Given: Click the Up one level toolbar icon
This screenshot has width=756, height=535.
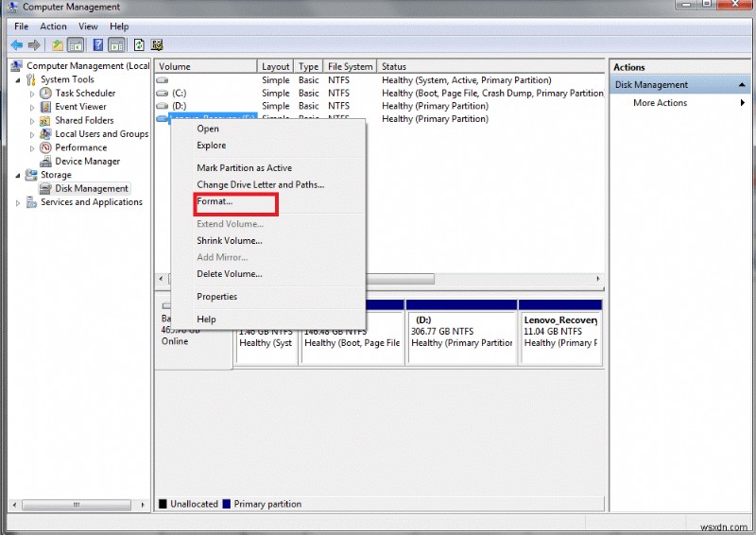Looking at the screenshot, I should pos(59,44).
